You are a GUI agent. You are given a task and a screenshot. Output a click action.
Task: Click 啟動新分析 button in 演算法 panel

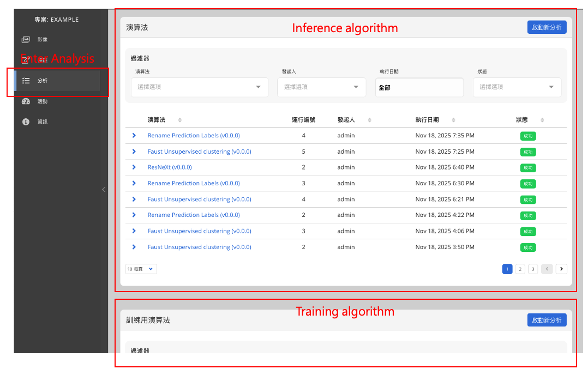tap(547, 27)
